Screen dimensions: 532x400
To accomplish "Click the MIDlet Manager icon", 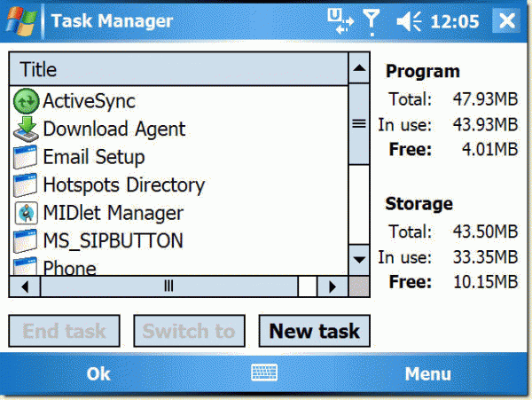I will coord(27,214).
